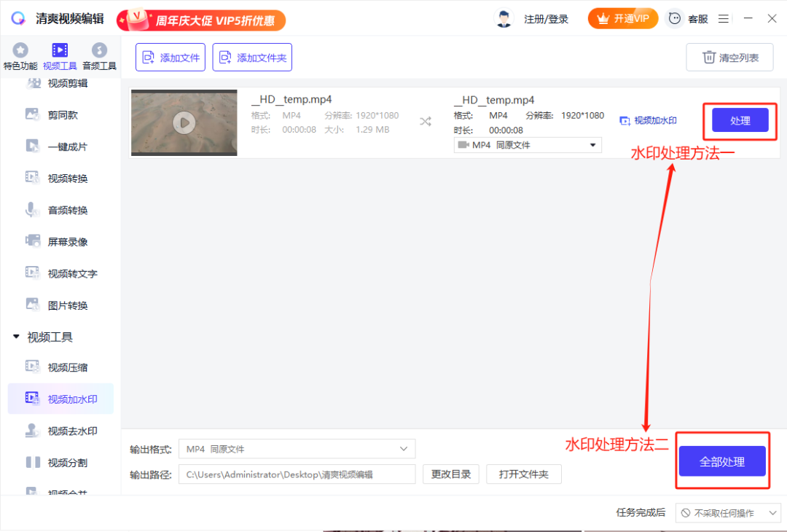The image size is (787, 532).
Task: Open the 不采取任何操作 task completion dropdown
Action: coord(728,512)
